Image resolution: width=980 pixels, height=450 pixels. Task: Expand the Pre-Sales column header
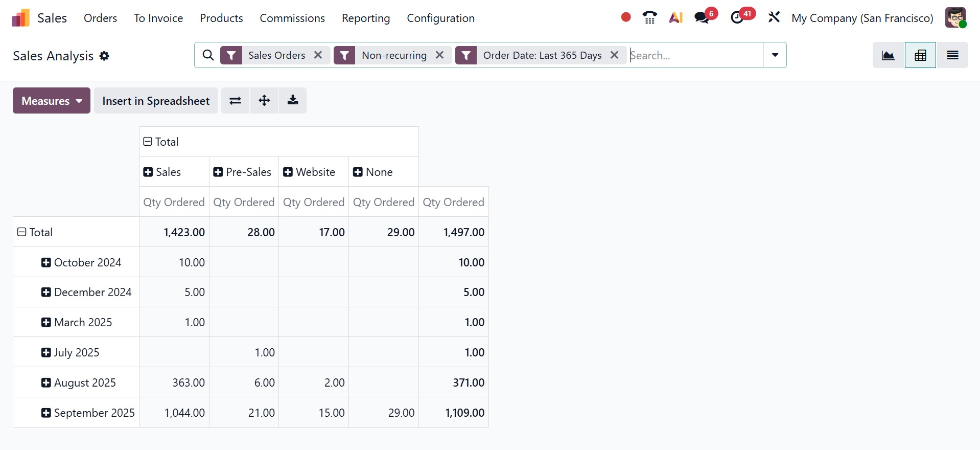pyautogui.click(x=218, y=172)
